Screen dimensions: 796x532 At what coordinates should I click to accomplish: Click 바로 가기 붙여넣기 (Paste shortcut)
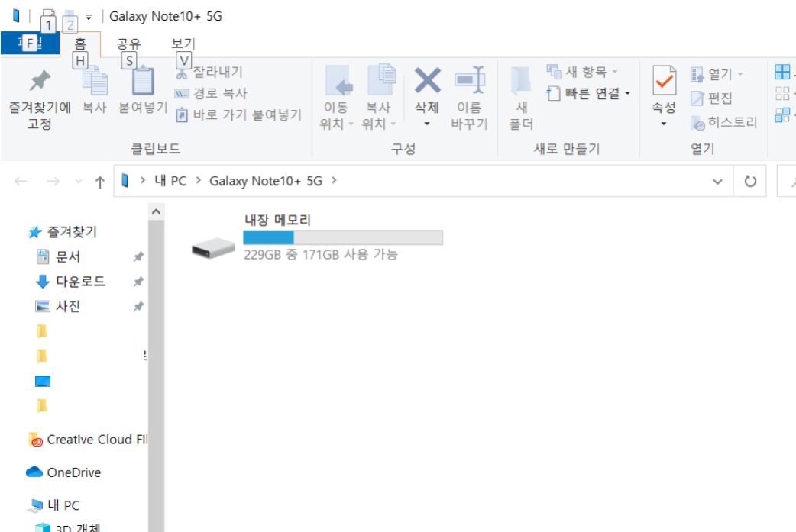pyautogui.click(x=238, y=115)
